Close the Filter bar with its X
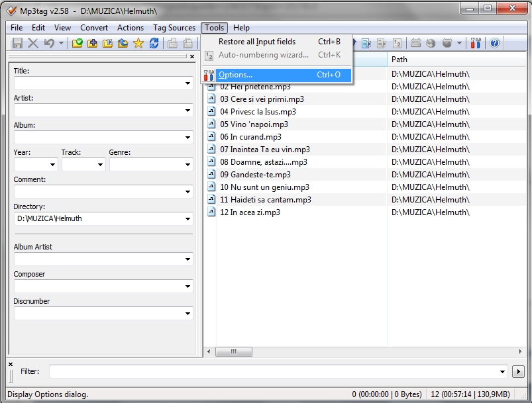The width and height of the screenshot is (532, 403). [11, 364]
